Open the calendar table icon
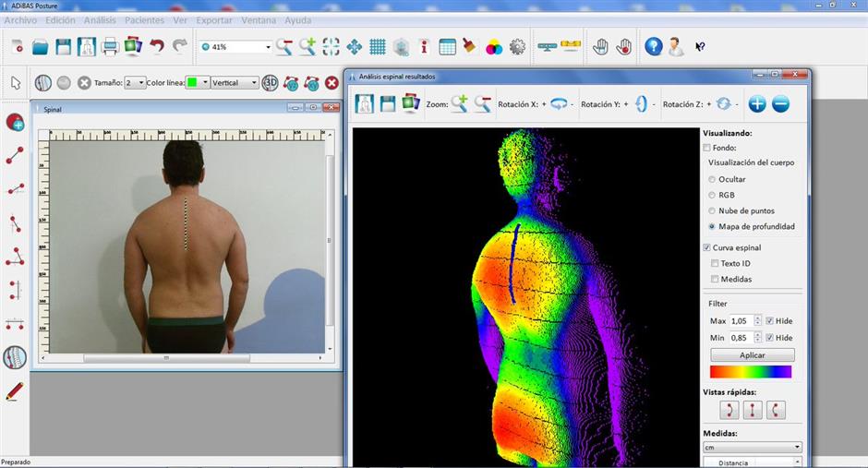This screenshot has width=868, height=468. click(x=447, y=46)
